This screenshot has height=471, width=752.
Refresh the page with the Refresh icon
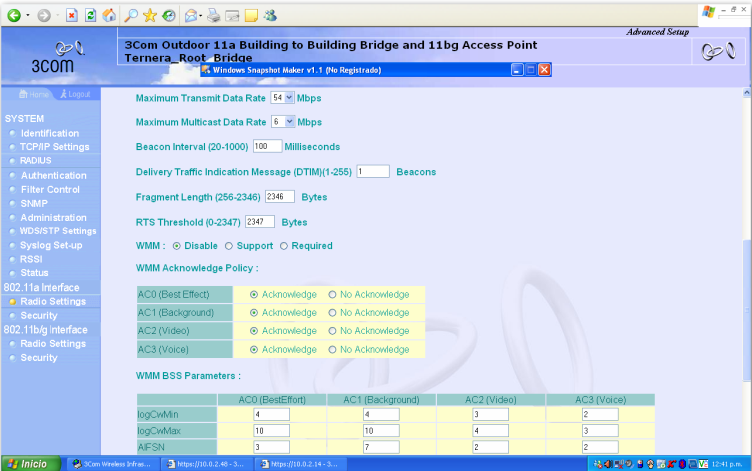pyautogui.click(x=91, y=16)
